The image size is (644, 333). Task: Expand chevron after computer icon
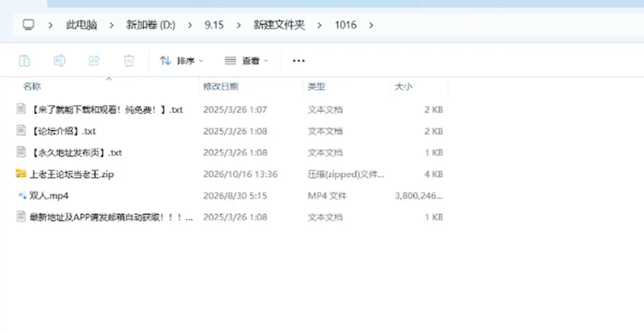50,25
